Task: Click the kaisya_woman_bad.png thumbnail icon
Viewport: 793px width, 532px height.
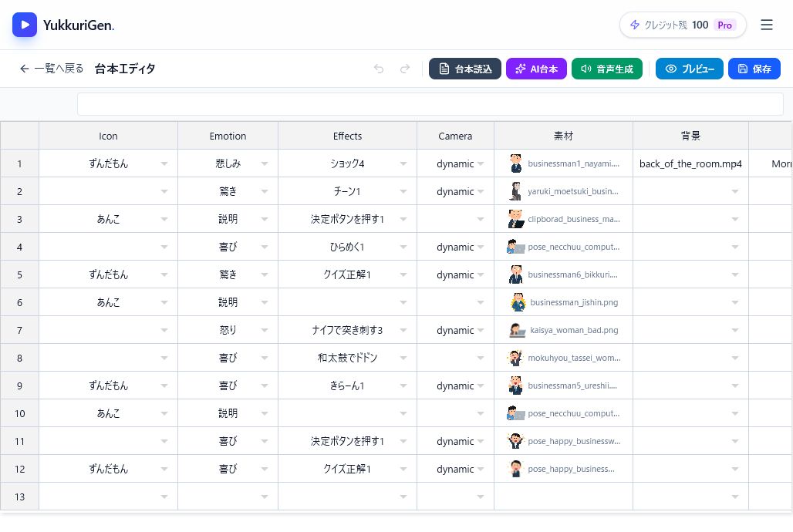Action: 518,330
